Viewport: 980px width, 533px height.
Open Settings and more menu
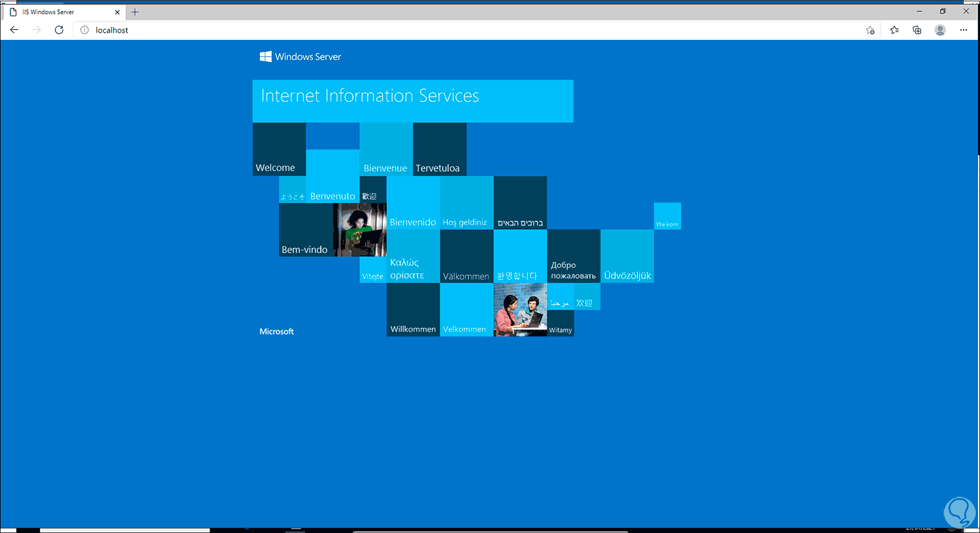coord(964,30)
